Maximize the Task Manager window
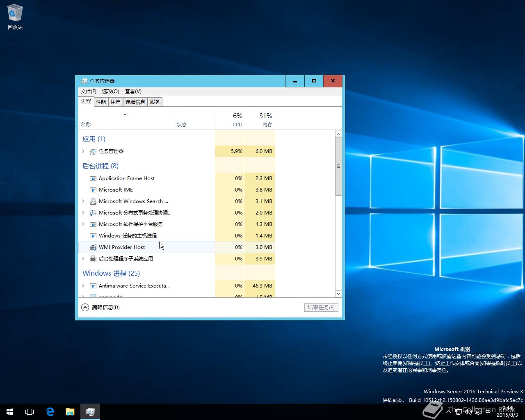This screenshot has width=525, height=420. [x=314, y=81]
